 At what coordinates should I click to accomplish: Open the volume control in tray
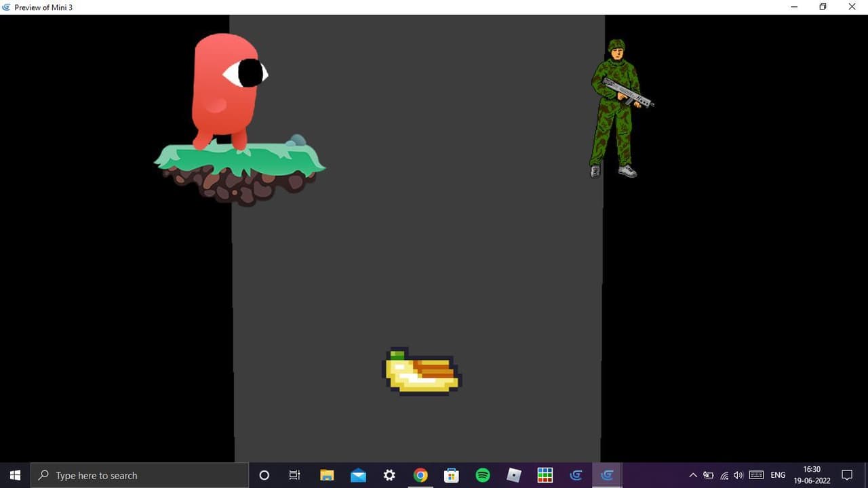738,475
